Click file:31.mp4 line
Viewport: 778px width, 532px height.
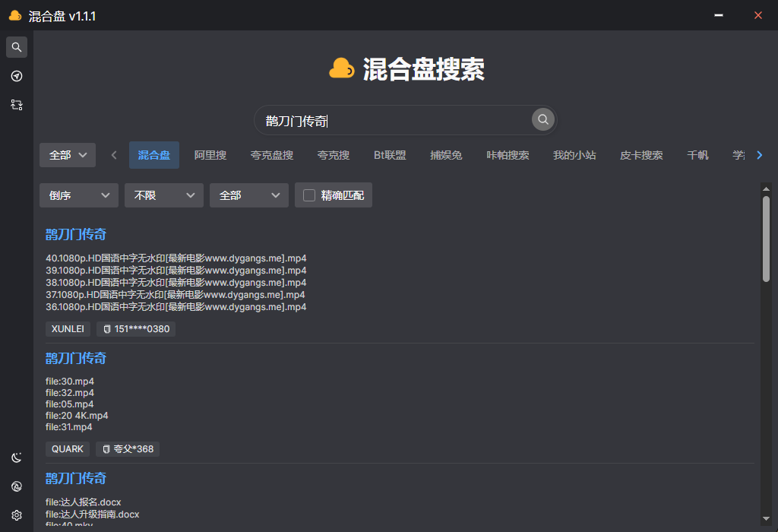69,427
